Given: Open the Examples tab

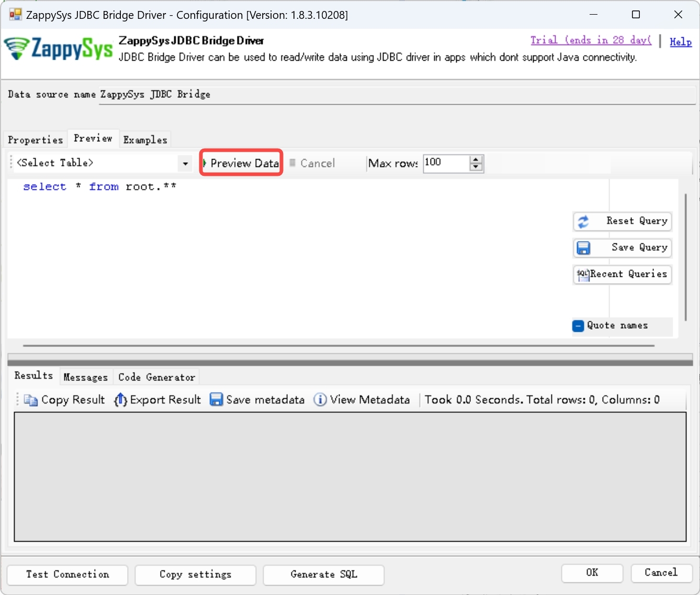Looking at the screenshot, I should point(145,140).
